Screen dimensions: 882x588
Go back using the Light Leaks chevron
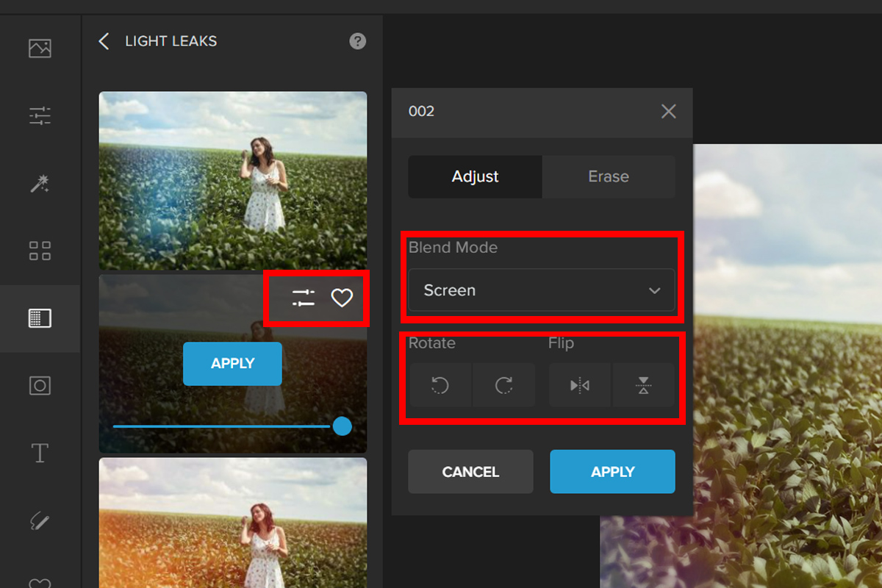[x=104, y=41]
